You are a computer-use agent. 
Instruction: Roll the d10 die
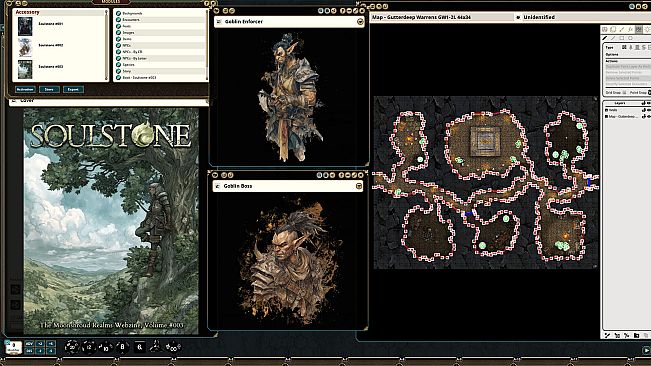point(105,347)
